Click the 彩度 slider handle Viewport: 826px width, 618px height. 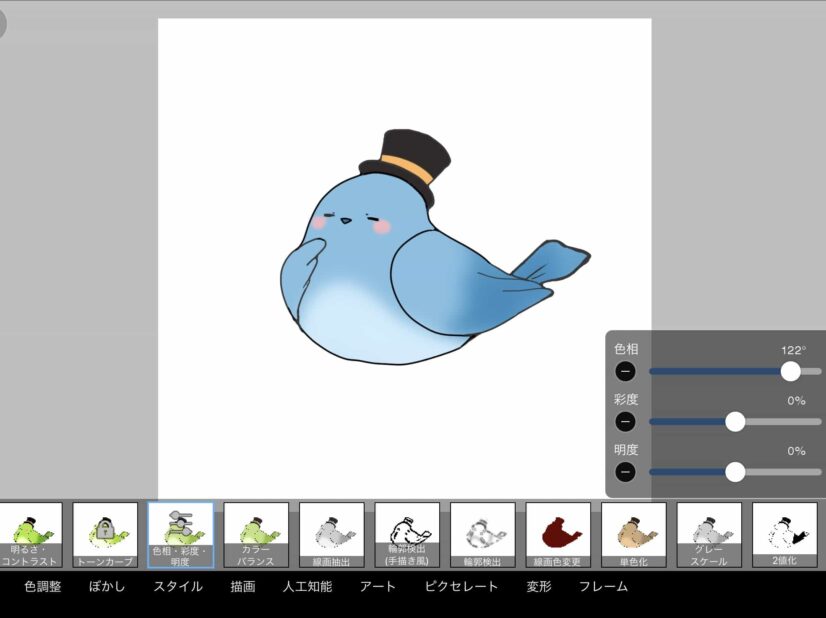tap(735, 421)
